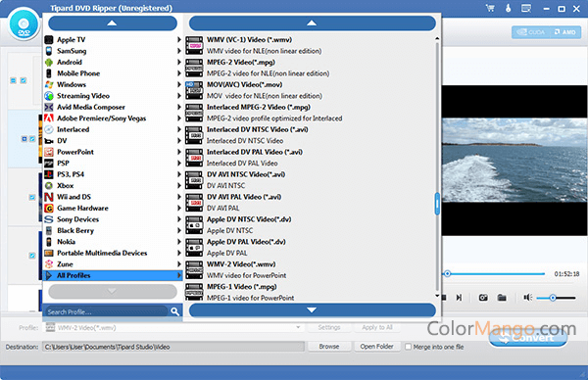Toggle the Merge into one file checkbox
Screen dimensions: 588x380
point(408,347)
